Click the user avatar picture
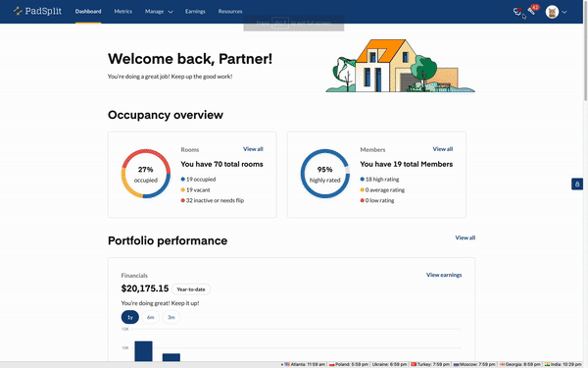The height and width of the screenshot is (368, 588). tap(552, 12)
